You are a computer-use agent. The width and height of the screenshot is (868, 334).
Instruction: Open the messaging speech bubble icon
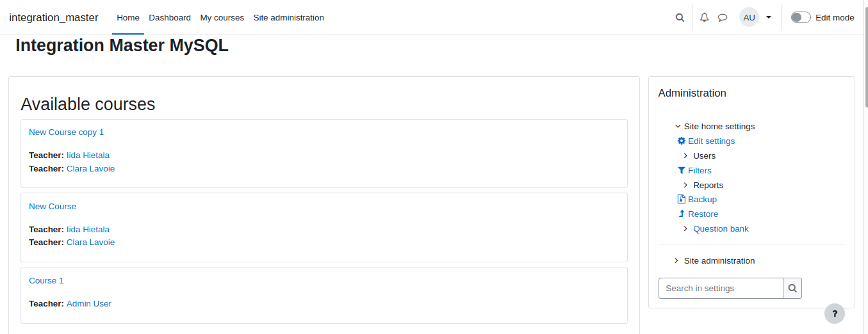[x=723, y=18]
